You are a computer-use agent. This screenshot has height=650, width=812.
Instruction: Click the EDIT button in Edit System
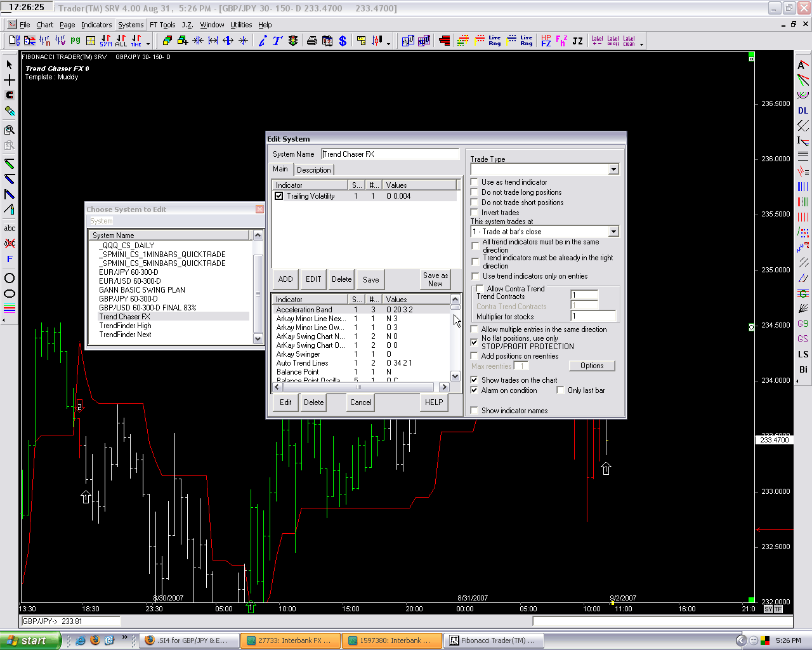point(313,279)
